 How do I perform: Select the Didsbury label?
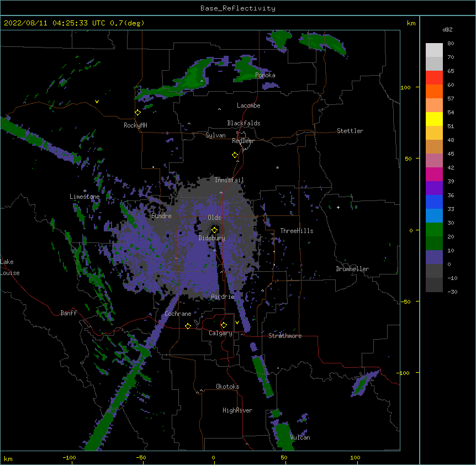[212, 238]
